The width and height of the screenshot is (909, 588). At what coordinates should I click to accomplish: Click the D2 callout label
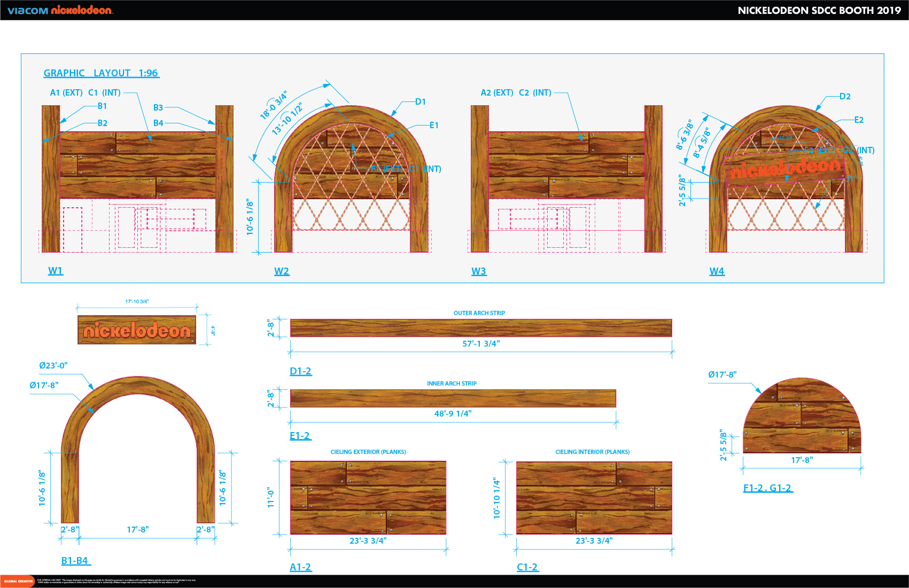click(845, 96)
